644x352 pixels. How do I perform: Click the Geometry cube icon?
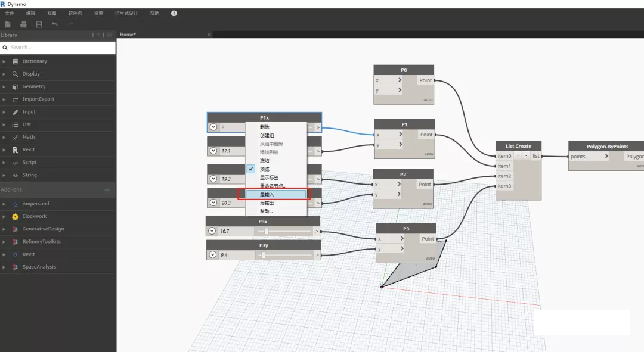click(15, 87)
